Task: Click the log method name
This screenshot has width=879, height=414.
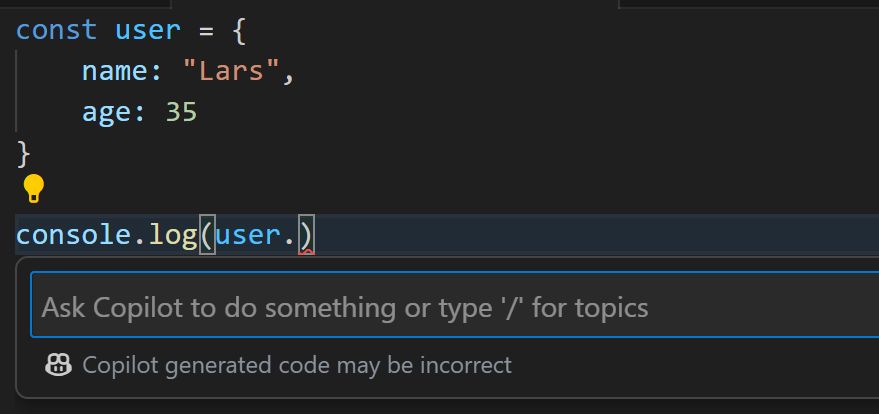Action: 173,235
